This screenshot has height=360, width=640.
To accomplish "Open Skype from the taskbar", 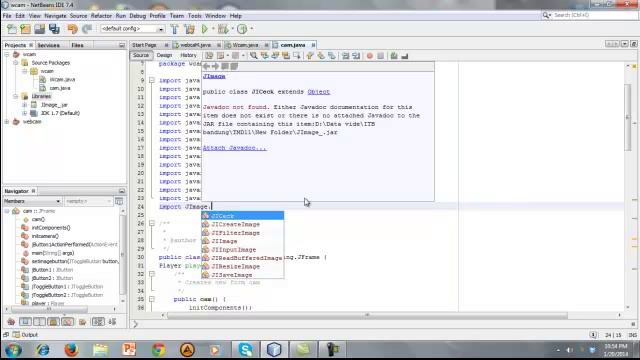I will (246, 350).
